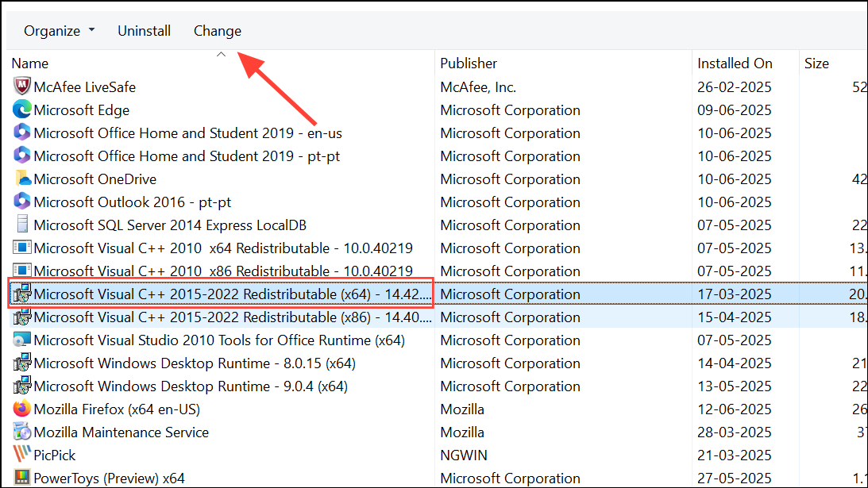Click the PowerToys (Preview) icon
The height and width of the screenshot is (488, 868).
21,478
